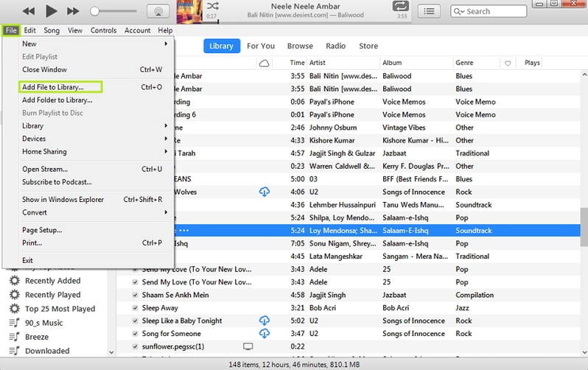Click the volume slider knob
588x370 pixels.
coord(95,11)
